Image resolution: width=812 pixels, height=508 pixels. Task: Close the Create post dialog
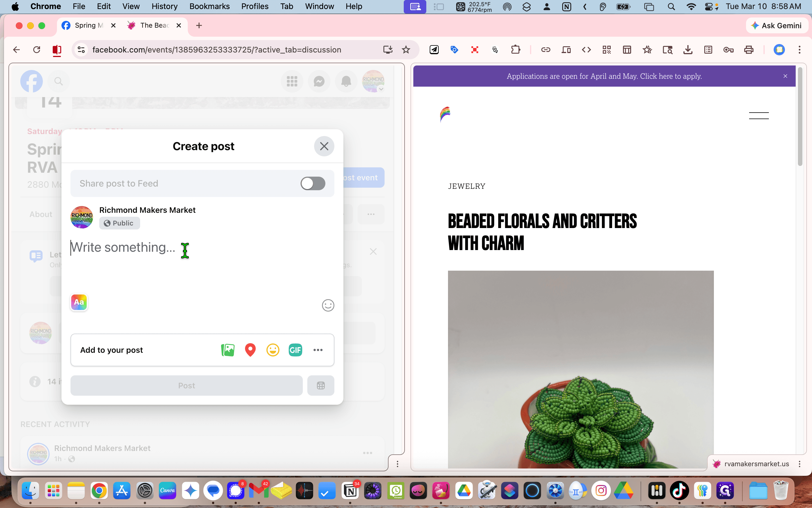coord(324,146)
